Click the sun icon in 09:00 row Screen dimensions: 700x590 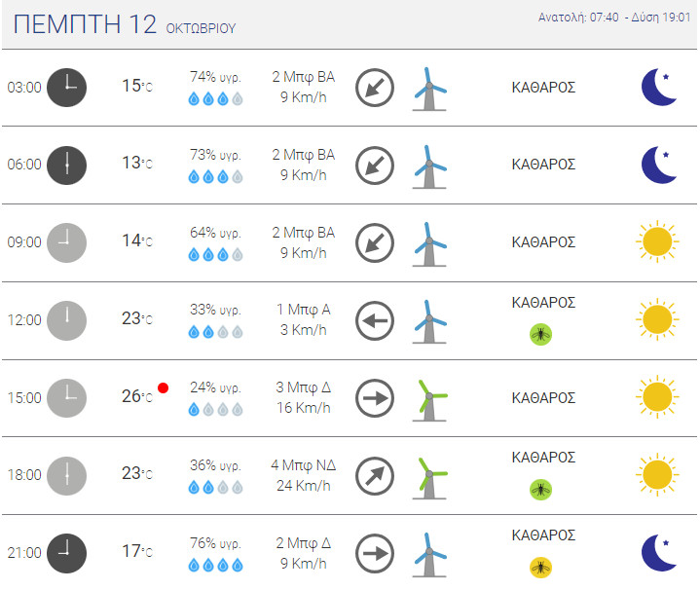tap(657, 241)
